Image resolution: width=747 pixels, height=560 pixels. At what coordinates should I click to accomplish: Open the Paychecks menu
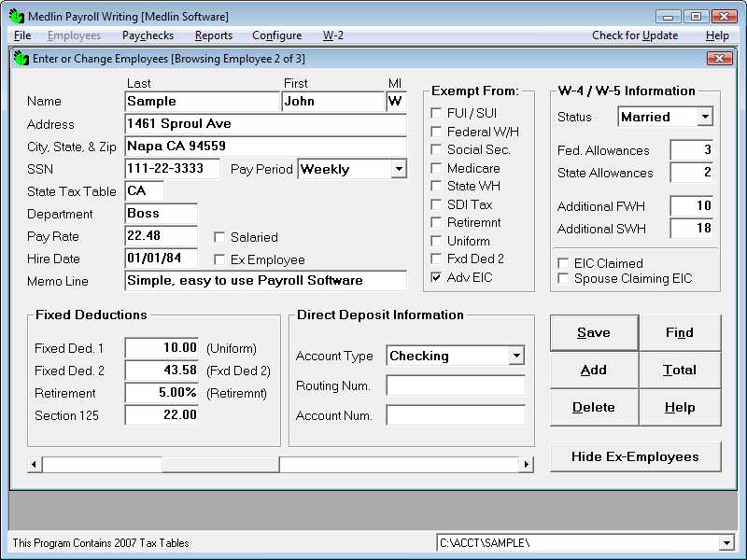pos(148,35)
